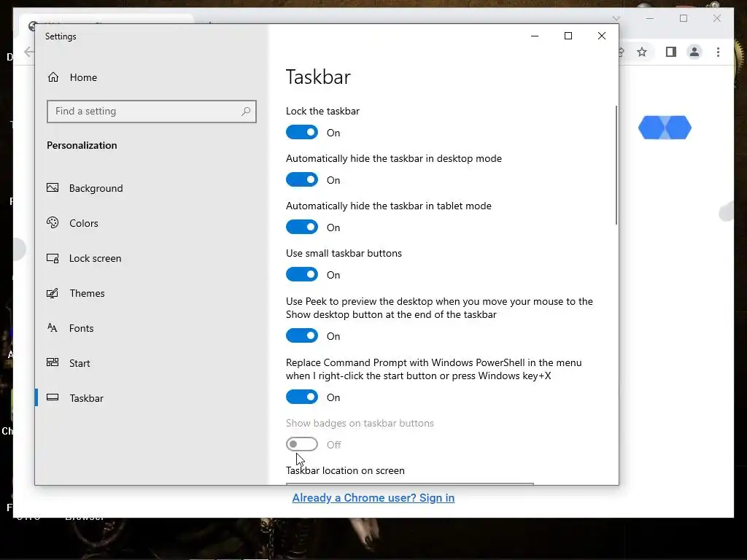Click the Settings page vertical scrollbar
Viewport: 747px width, 560px height.
[x=616, y=166]
